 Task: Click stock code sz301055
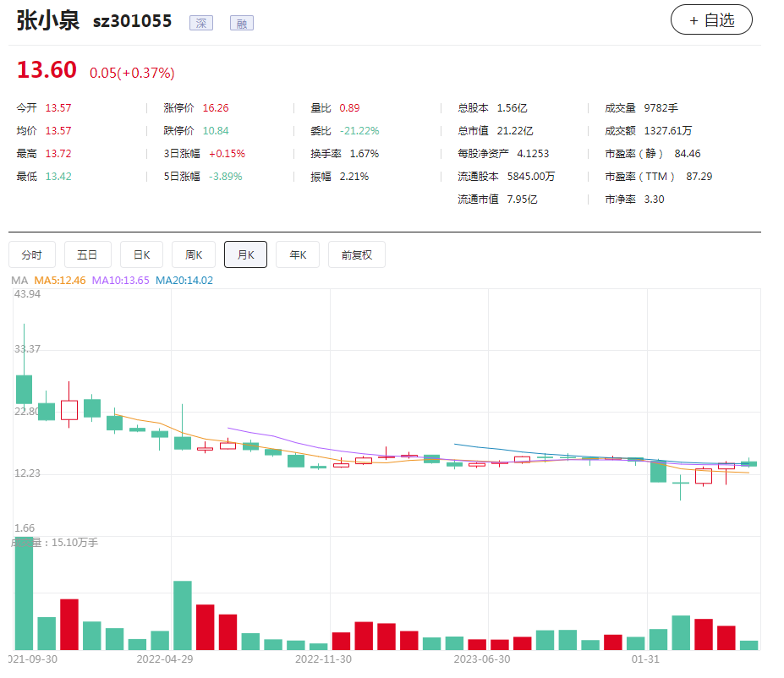132,21
